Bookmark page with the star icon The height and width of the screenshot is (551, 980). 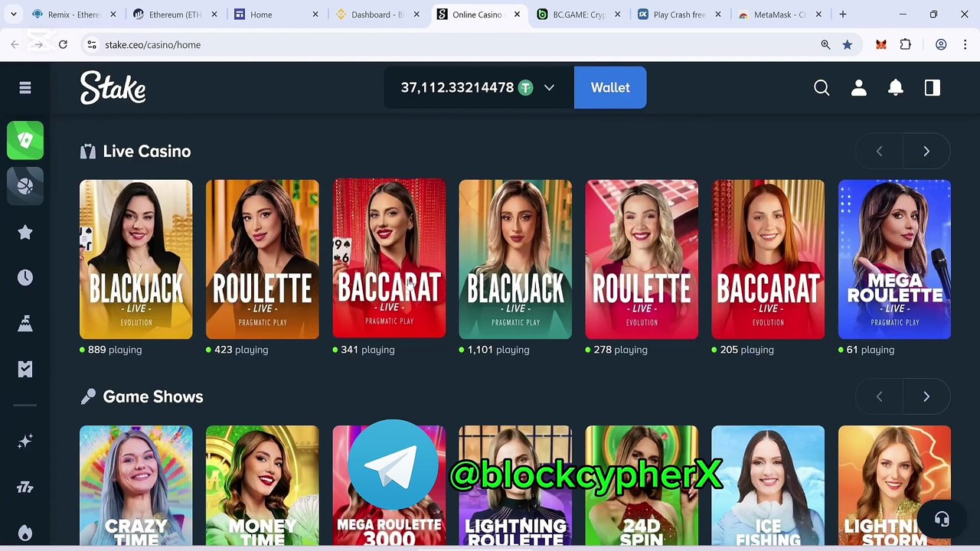tap(848, 44)
